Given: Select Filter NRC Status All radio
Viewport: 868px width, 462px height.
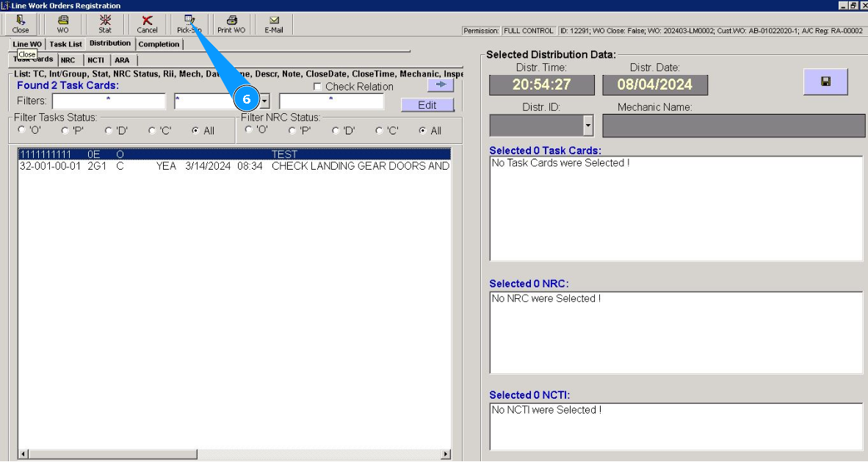Looking at the screenshot, I should (422, 130).
